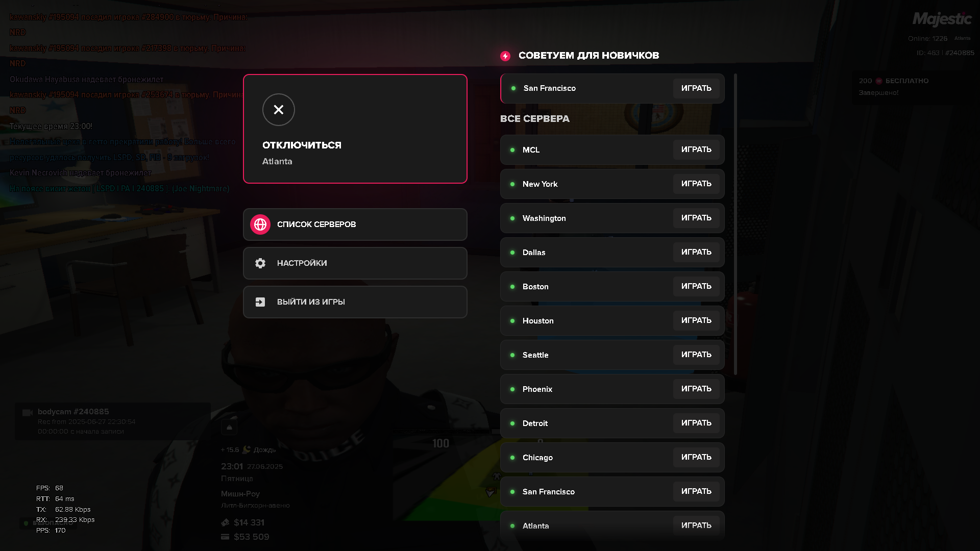
Task: Click the bodycam camera icon
Action: point(28,412)
